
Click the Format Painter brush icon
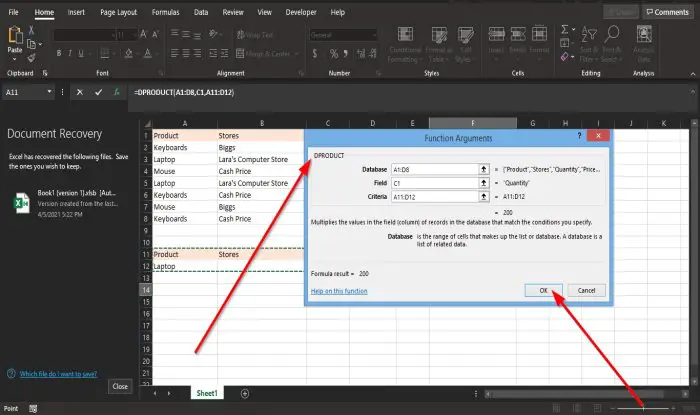(x=31, y=58)
